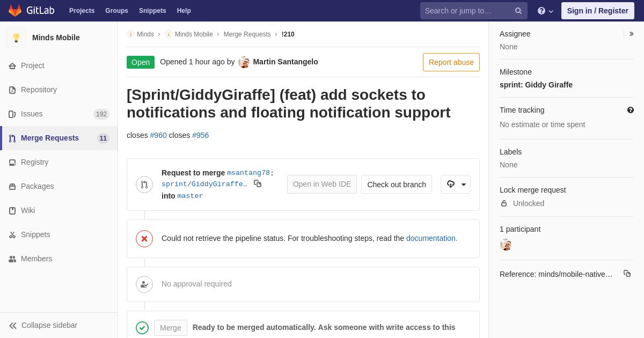
Task: Click the padlock Unlocked icon
Action: (504, 203)
